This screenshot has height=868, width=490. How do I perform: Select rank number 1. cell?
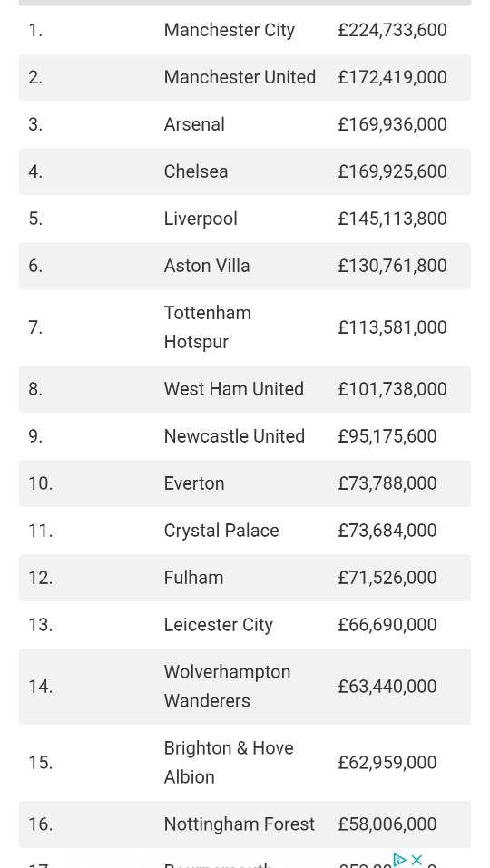click(x=35, y=30)
